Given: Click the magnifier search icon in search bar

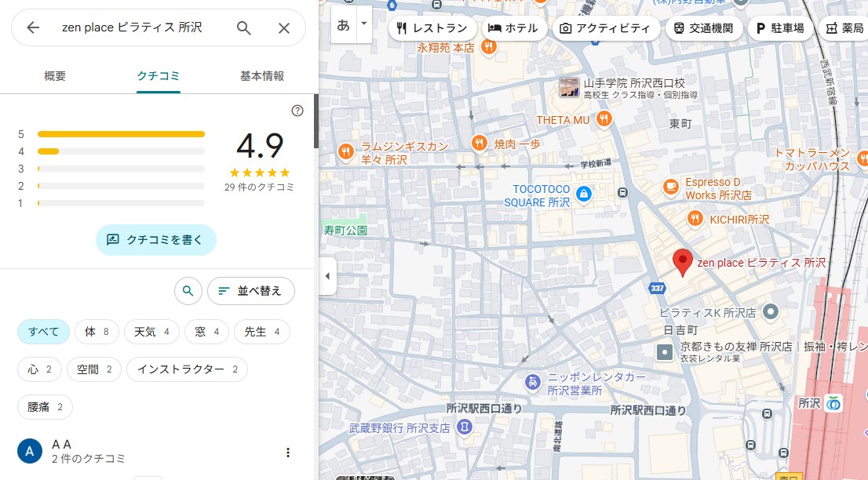Looking at the screenshot, I should coord(244,28).
